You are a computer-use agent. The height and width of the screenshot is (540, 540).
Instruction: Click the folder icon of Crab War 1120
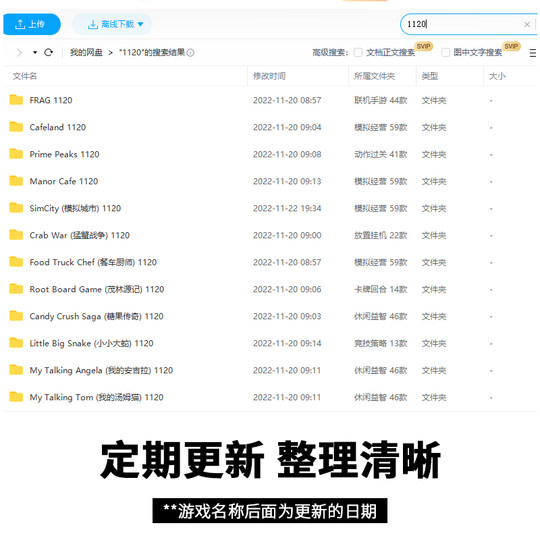(16, 235)
